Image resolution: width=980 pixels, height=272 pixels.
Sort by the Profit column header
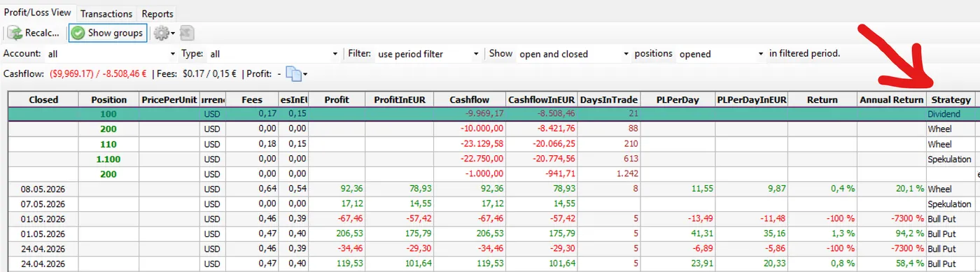point(337,99)
